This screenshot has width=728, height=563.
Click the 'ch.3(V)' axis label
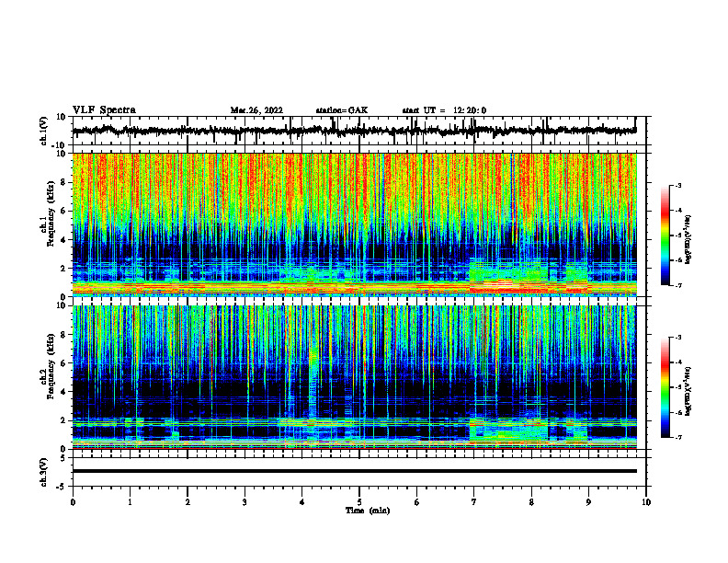[x=44, y=472]
